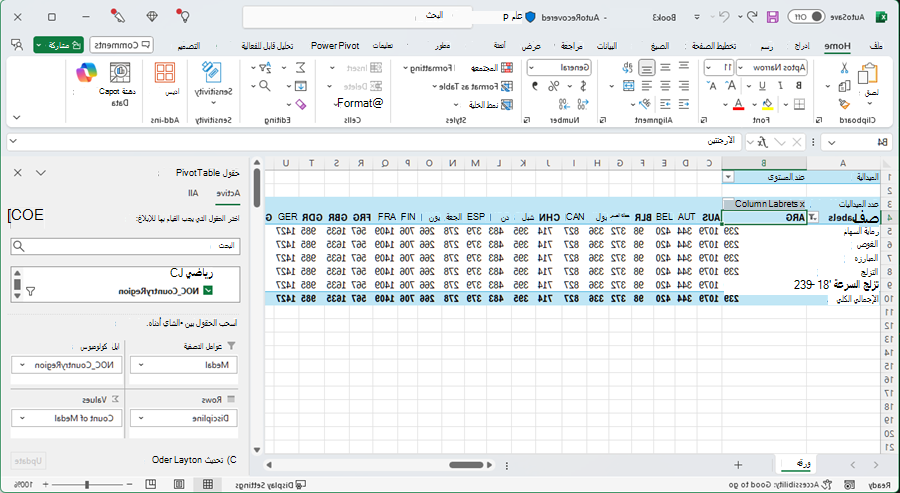Open the font size 11 dropdown
Screen dimensions: 900x493
(709, 68)
